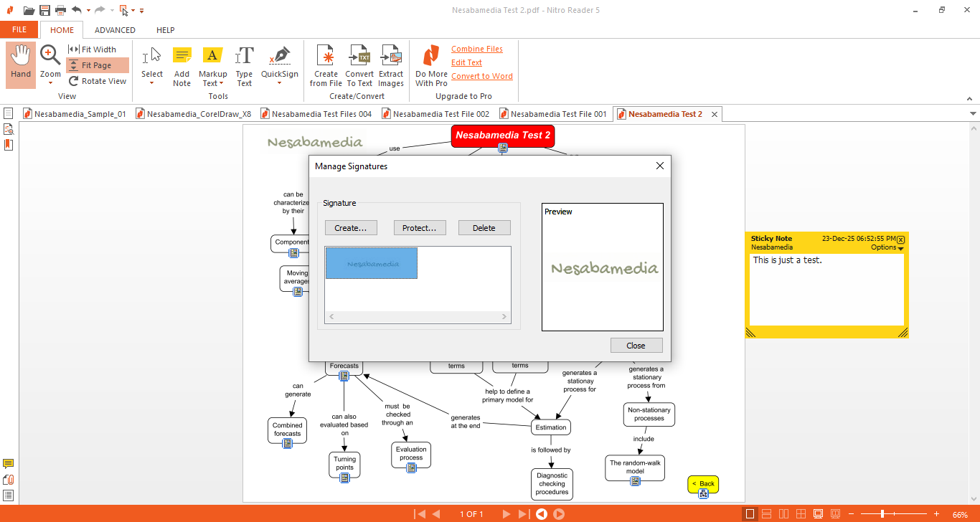This screenshot has height=522, width=980.
Task: Open the Markup Text dropdown
Action: point(222,83)
